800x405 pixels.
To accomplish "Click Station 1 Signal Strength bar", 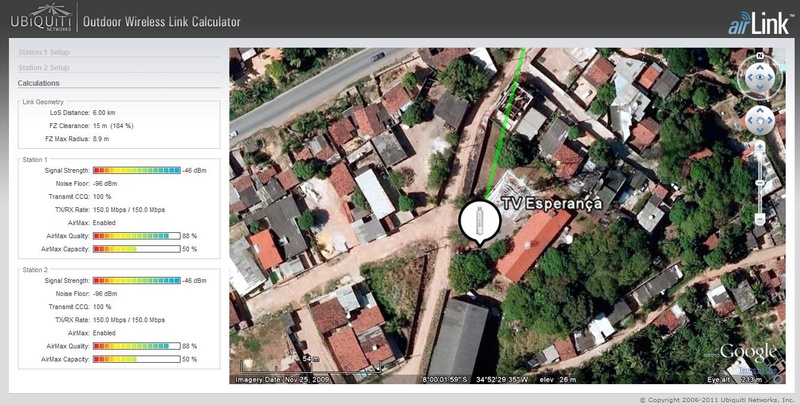I will [137, 170].
